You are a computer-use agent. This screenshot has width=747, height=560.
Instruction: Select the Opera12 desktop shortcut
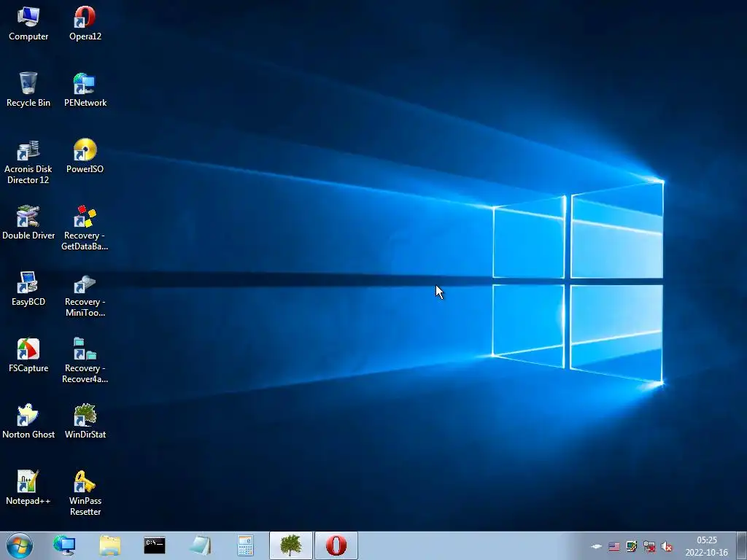click(x=85, y=23)
